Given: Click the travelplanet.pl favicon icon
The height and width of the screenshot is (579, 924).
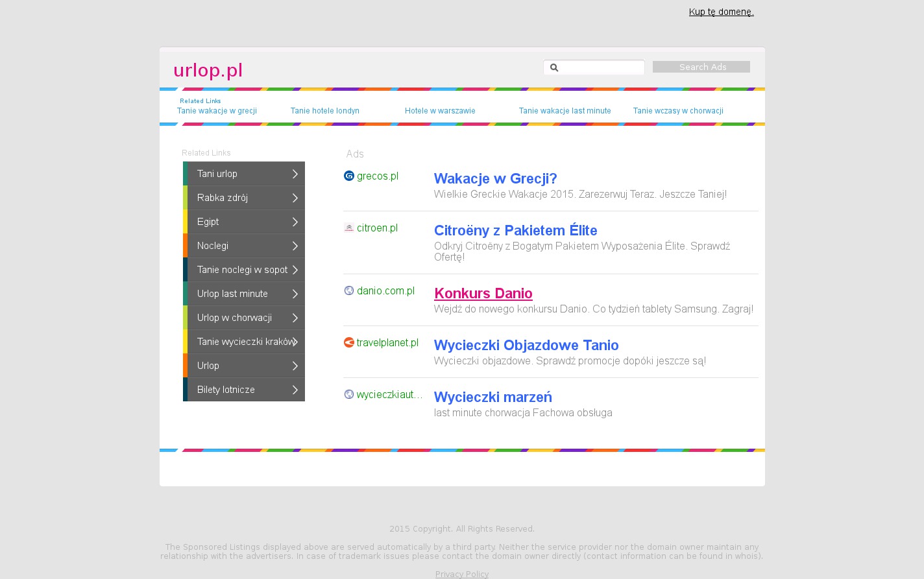Looking at the screenshot, I should pyautogui.click(x=349, y=342).
